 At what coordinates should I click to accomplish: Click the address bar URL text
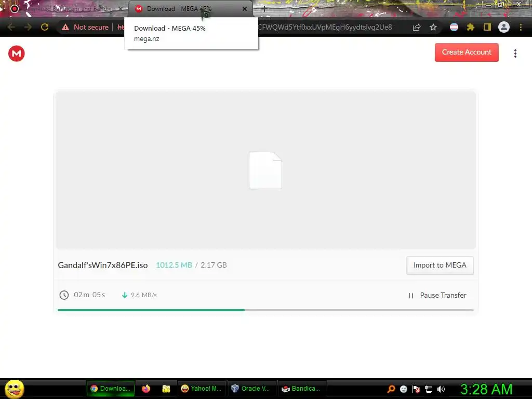[x=325, y=27]
